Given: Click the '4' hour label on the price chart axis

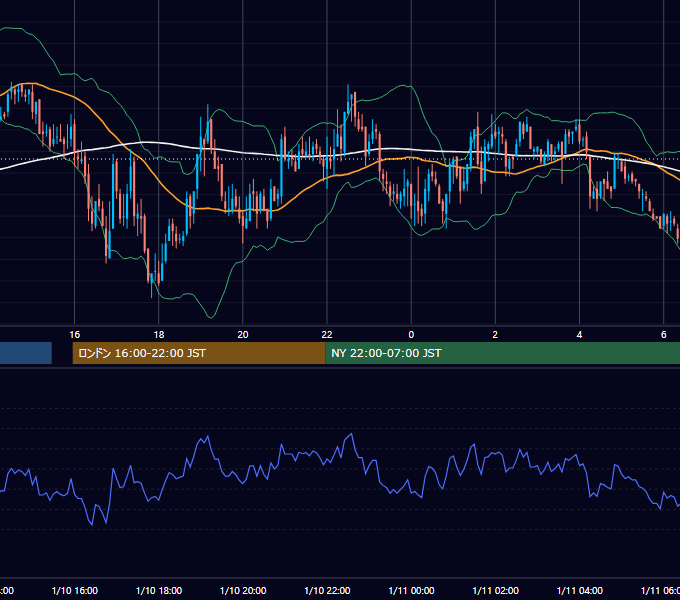Looking at the screenshot, I should (x=579, y=334).
